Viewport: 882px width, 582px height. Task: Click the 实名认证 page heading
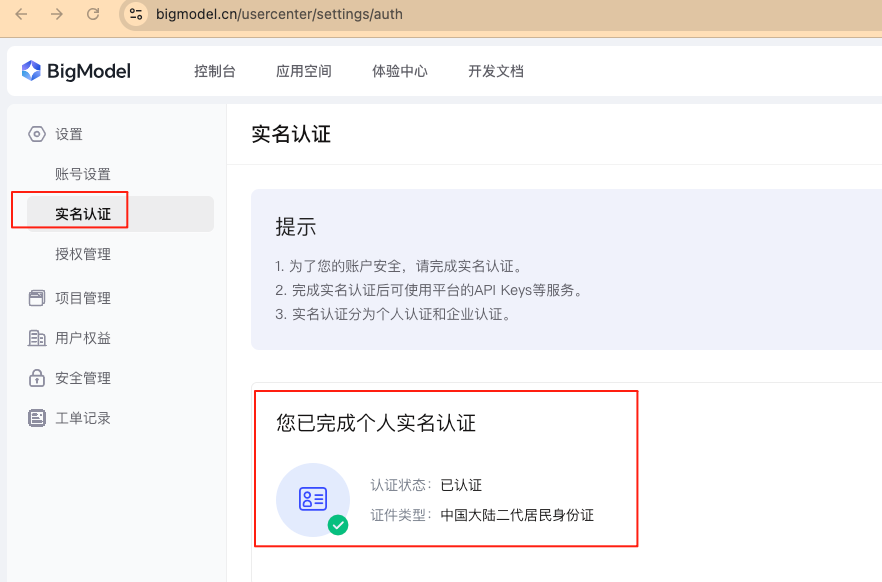pos(291,134)
